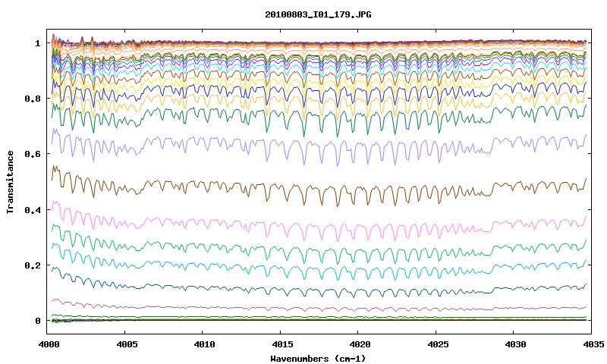Click the y-axis tick label 1

38,43
